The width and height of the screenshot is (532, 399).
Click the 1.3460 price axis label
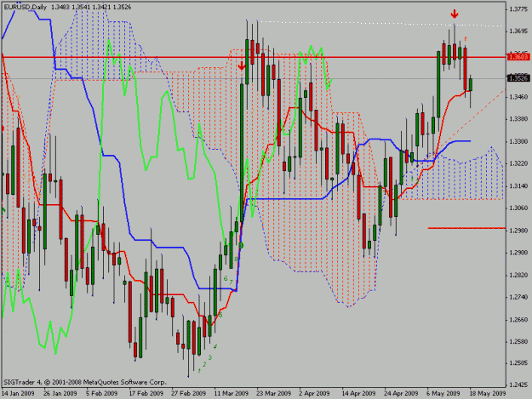click(x=518, y=97)
